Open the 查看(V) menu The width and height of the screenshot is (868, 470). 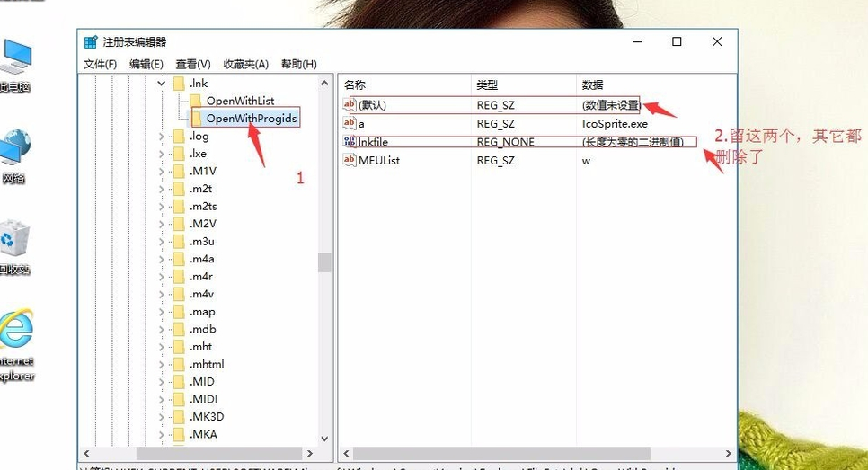coord(193,64)
